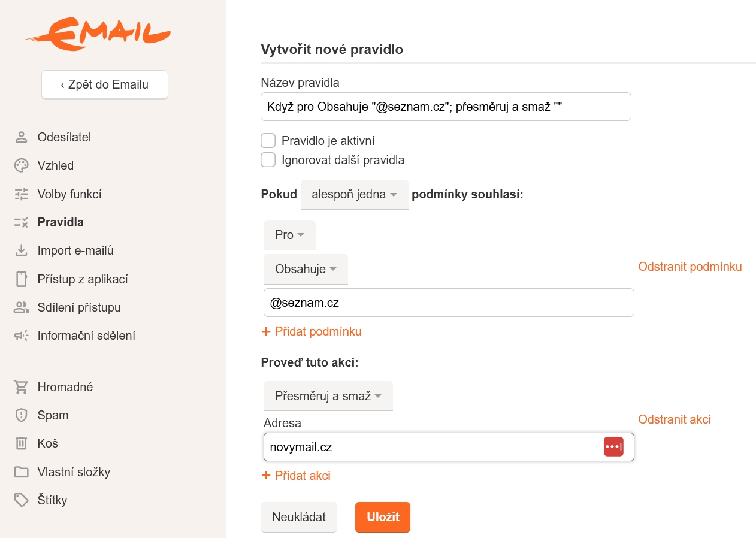Click the Odstranit podmínku link
The width and height of the screenshot is (756, 538).
pos(690,267)
